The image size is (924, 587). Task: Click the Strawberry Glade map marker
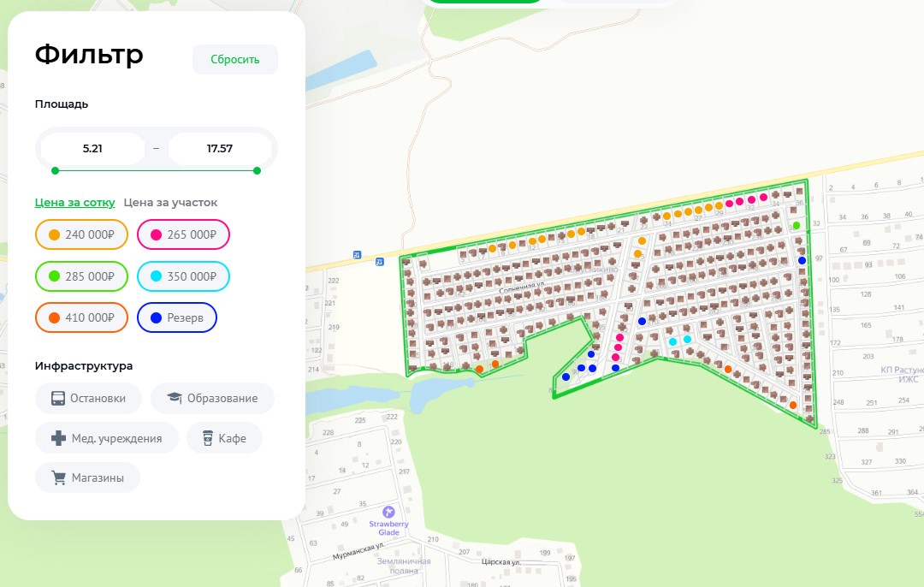click(388, 511)
